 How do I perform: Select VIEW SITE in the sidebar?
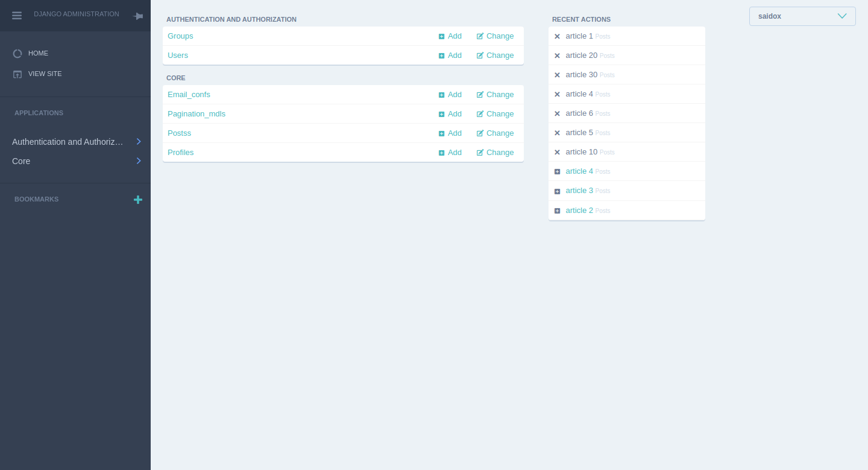(45, 74)
